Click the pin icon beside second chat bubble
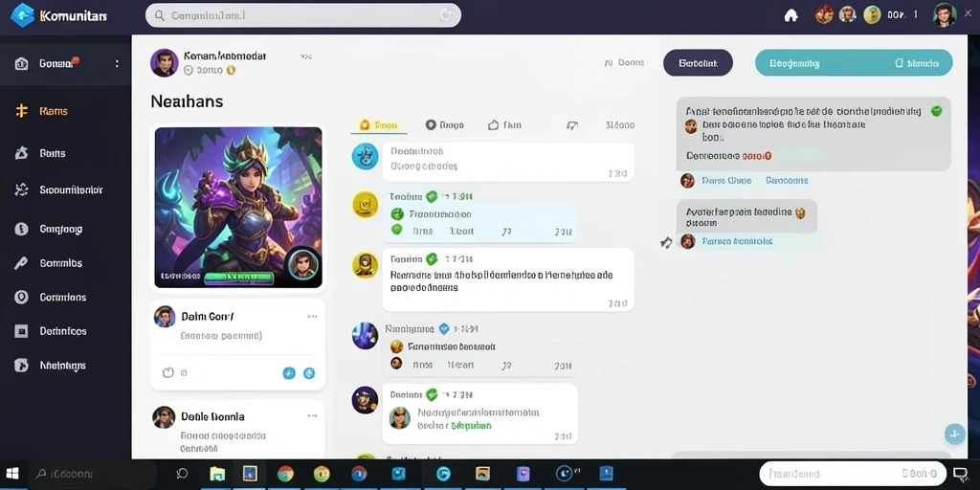Screen dimensions: 980x490 pyautogui.click(x=667, y=242)
